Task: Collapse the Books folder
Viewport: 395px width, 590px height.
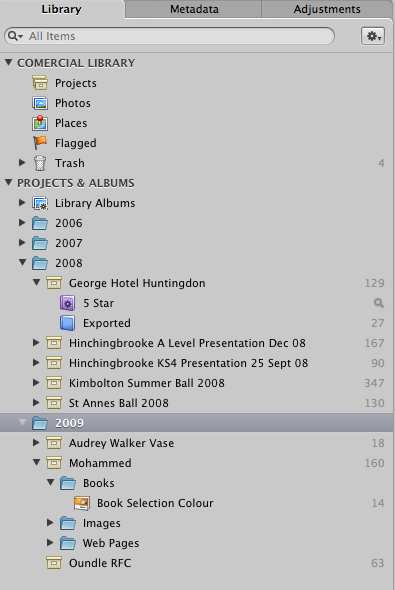Action: [50, 482]
